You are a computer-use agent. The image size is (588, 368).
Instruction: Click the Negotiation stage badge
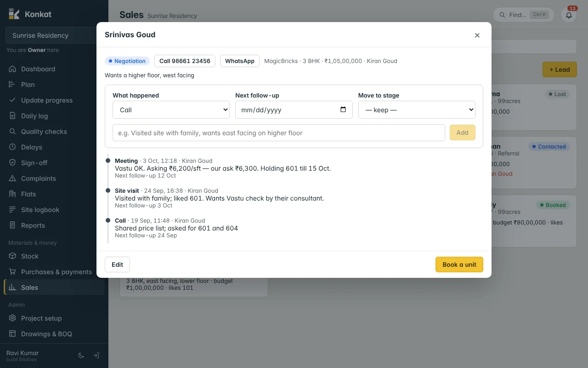tap(127, 61)
